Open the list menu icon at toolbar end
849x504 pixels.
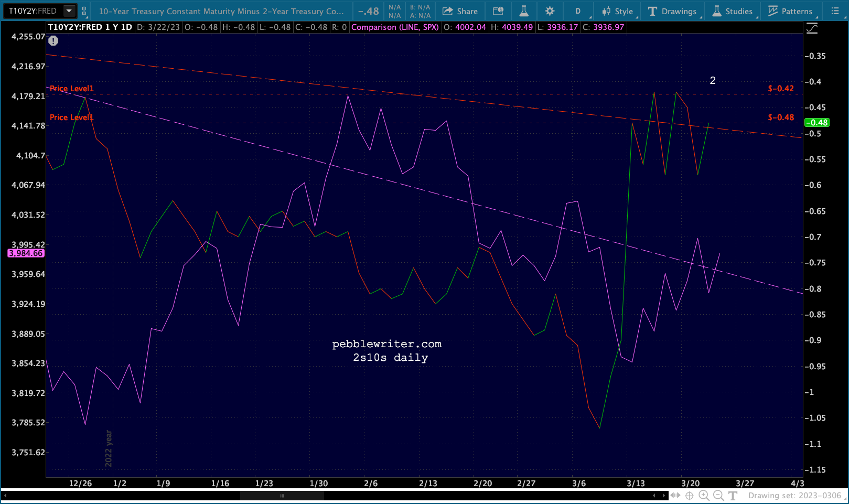pyautogui.click(x=835, y=11)
